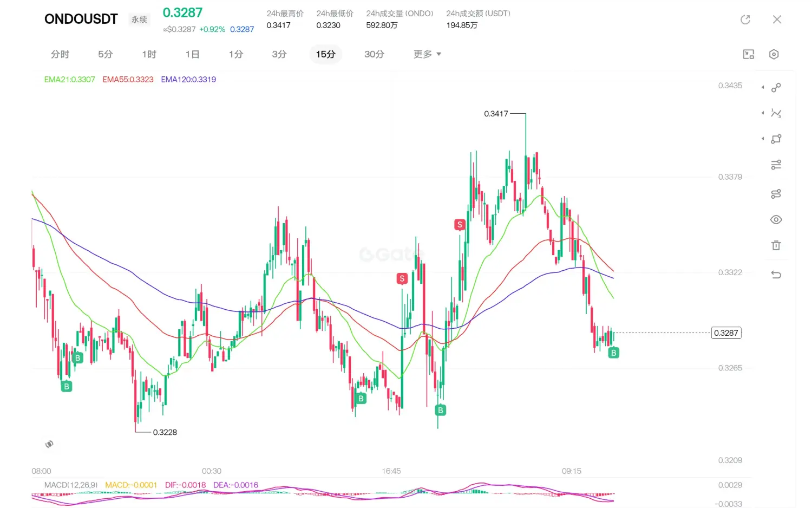Click the 24h成交量 value 592.80万

click(x=382, y=25)
